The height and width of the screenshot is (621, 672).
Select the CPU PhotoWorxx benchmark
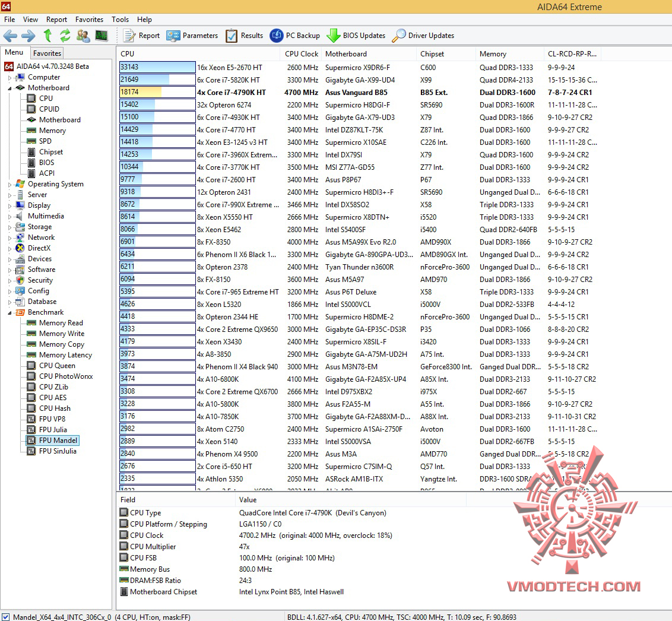(65, 376)
